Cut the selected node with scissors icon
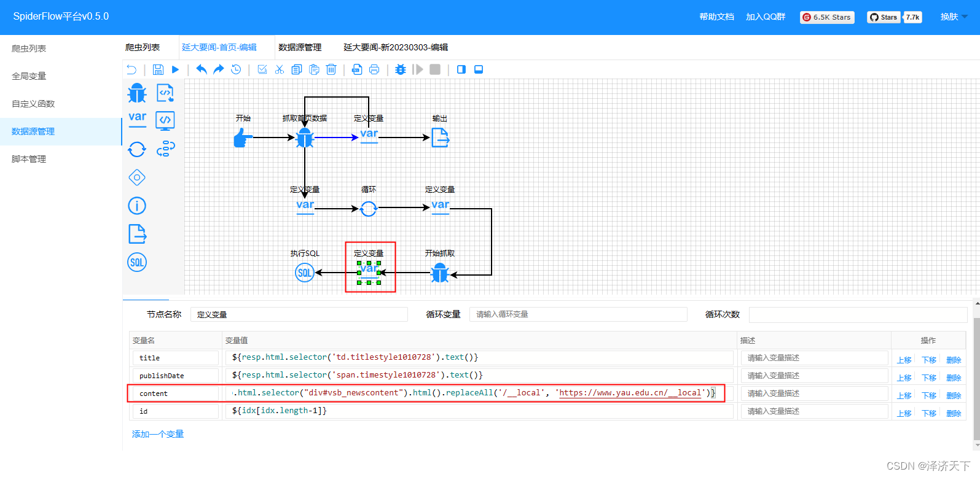 click(280, 69)
